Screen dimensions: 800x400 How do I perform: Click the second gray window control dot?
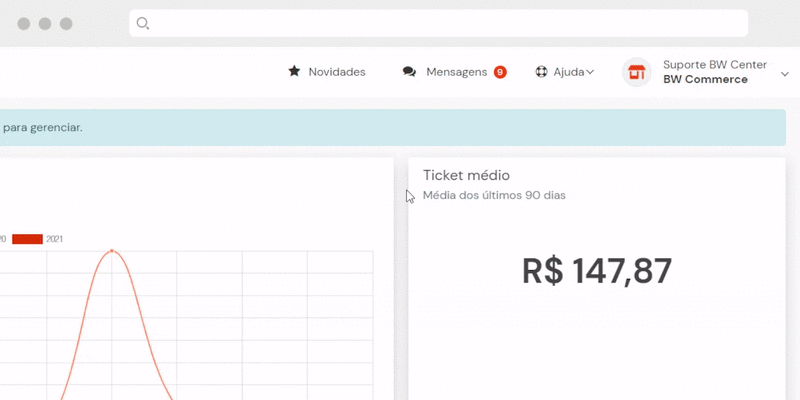pos(45,23)
